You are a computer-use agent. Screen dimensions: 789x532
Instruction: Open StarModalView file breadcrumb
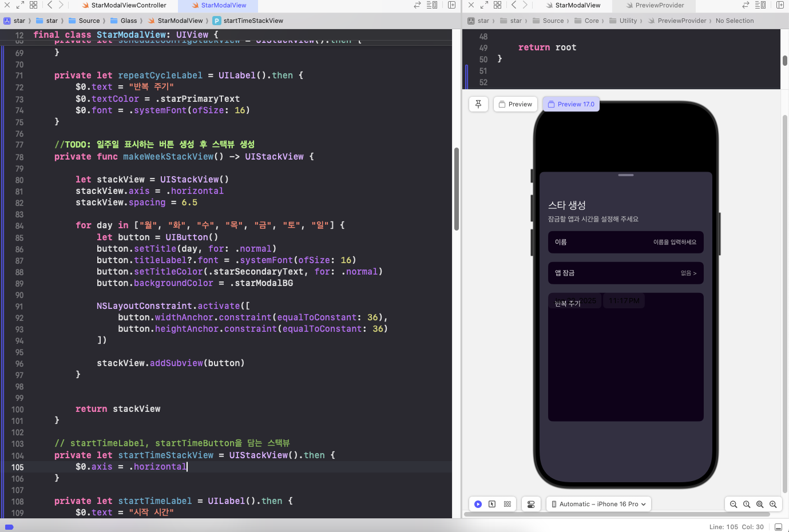176,21
